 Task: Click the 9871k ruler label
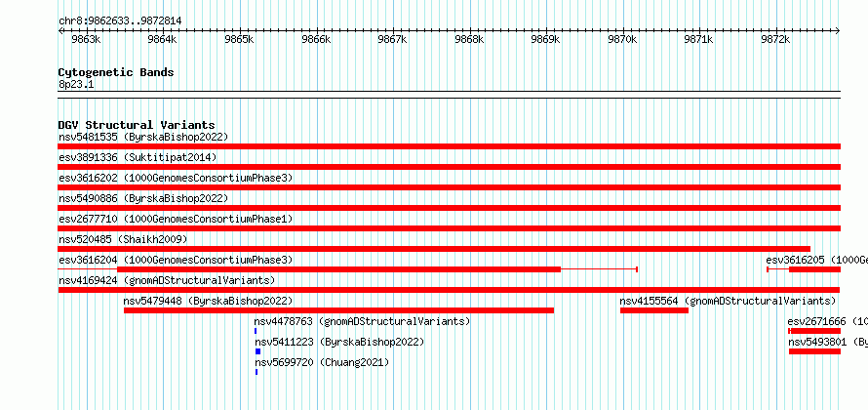point(698,39)
